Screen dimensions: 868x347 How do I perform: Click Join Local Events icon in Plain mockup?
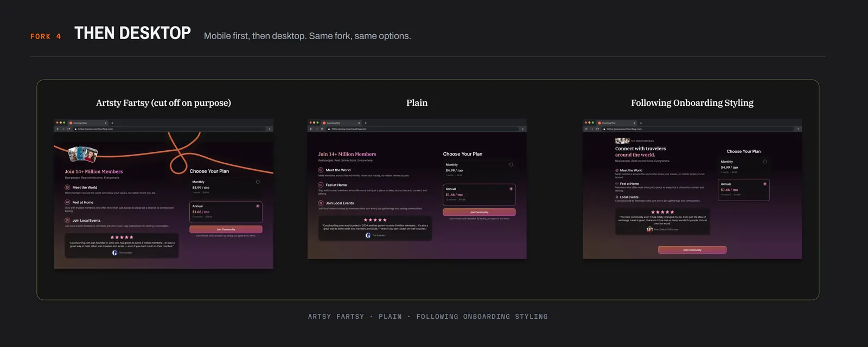point(321,203)
